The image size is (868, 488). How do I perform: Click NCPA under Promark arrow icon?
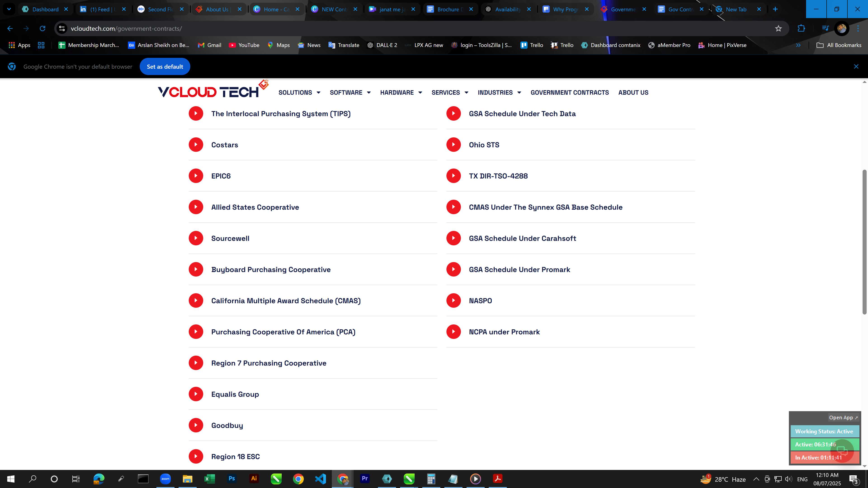[x=453, y=332]
